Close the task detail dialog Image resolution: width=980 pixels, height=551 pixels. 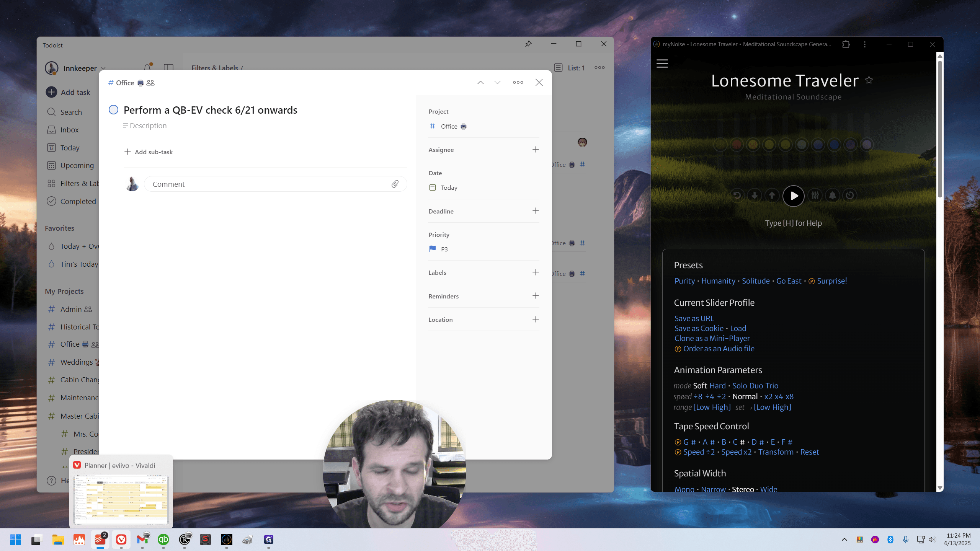coord(539,82)
